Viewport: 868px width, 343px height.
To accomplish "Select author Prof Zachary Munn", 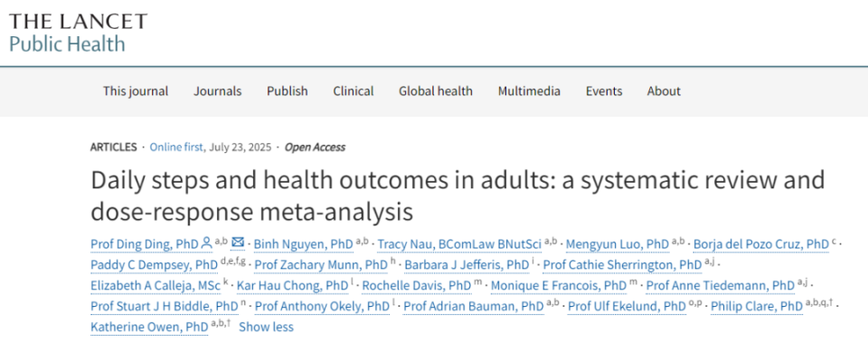I will tap(321, 265).
